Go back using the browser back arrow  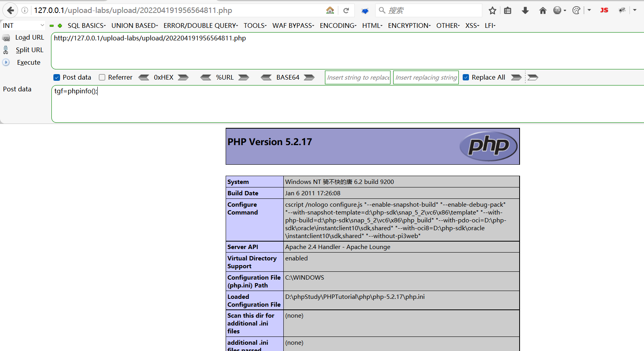click(11, 11)
